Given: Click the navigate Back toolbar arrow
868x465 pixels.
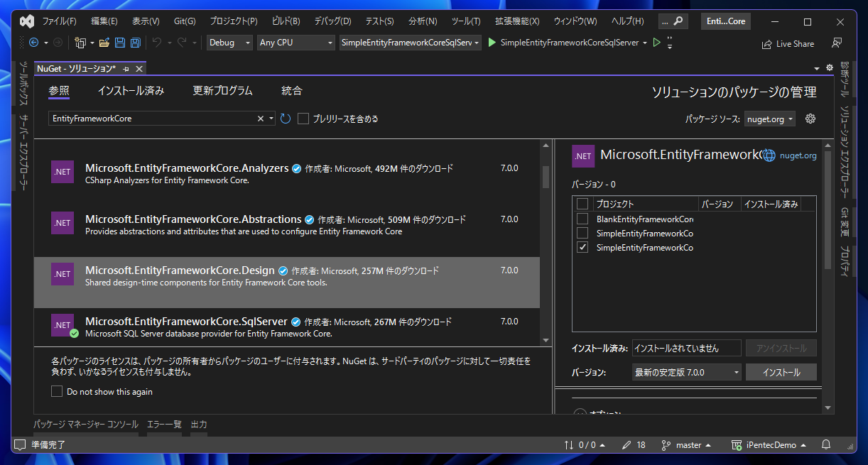Looking at the screenshot, I should point(34,43).
